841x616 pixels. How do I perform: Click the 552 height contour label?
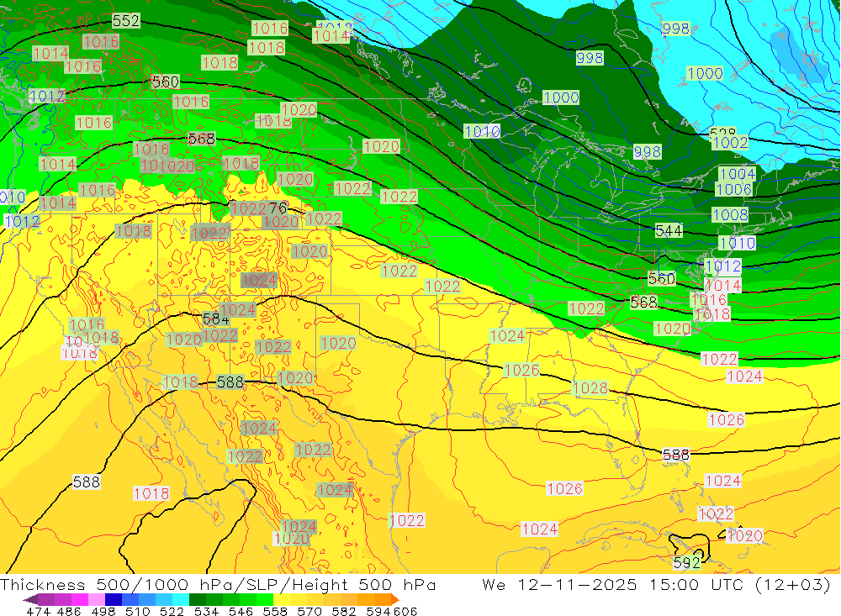[x=126, y=21]
